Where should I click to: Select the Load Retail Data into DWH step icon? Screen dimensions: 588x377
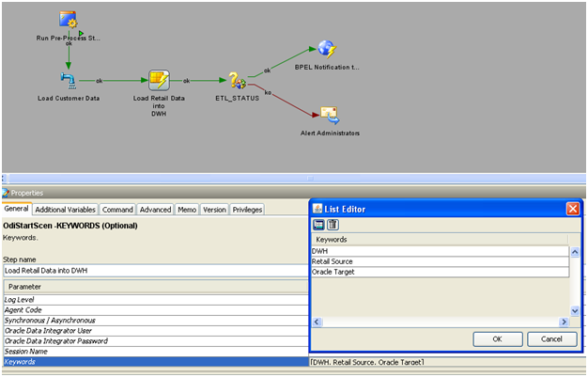(x=159, y=80)
